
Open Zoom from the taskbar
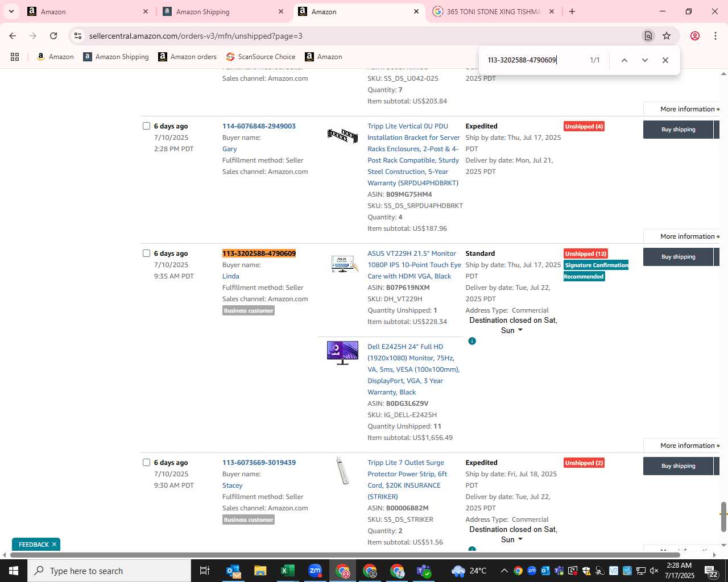point(315,571)
